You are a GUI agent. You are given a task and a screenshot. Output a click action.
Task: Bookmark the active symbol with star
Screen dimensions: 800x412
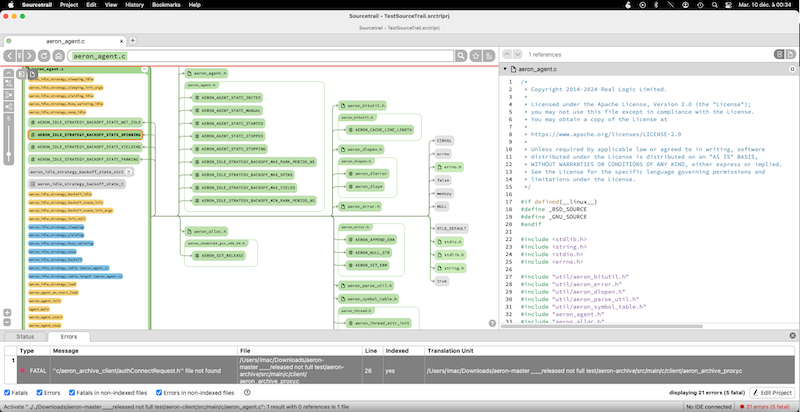click(x=476, y=56)
